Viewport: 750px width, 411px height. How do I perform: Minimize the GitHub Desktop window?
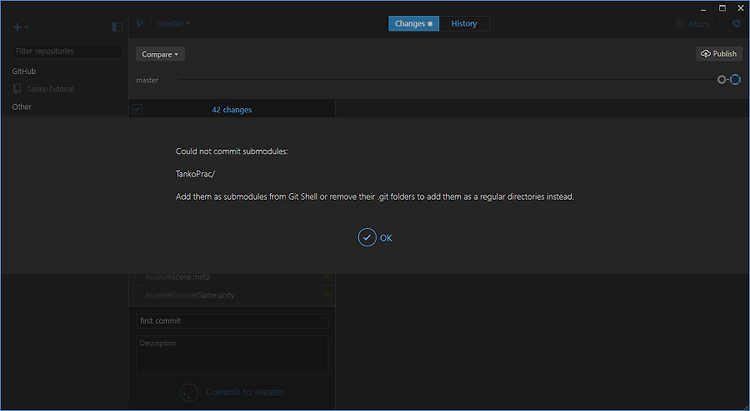(x=704, y=9)
